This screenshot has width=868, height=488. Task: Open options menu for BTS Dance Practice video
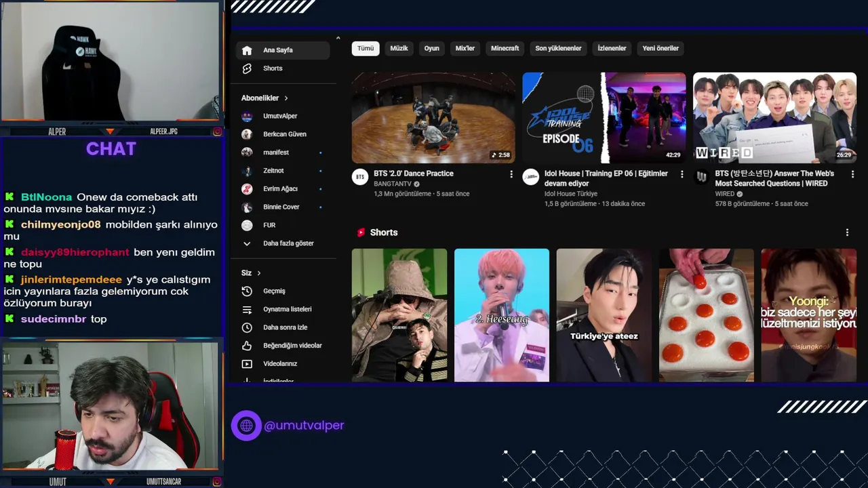(511, 174)
